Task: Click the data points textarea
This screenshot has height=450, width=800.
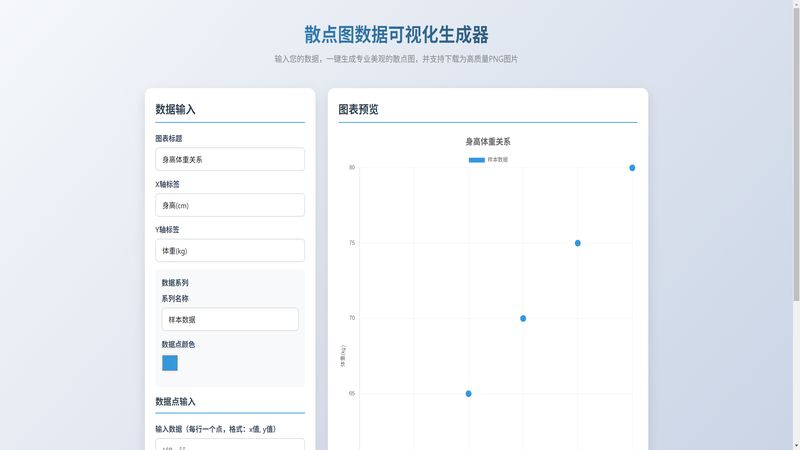Action: pyautogui.click(x=230, y=444)
